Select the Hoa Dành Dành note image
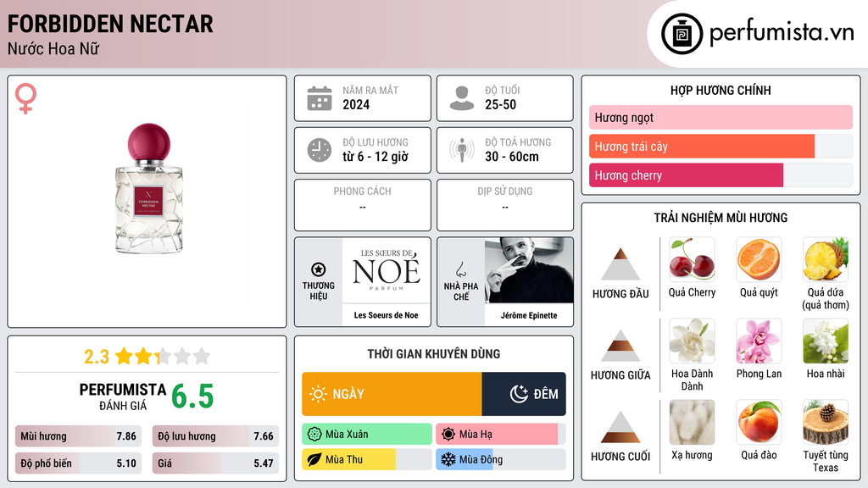Screen dimensions: 868x488 pyautogui.click(x=692, y=341)
